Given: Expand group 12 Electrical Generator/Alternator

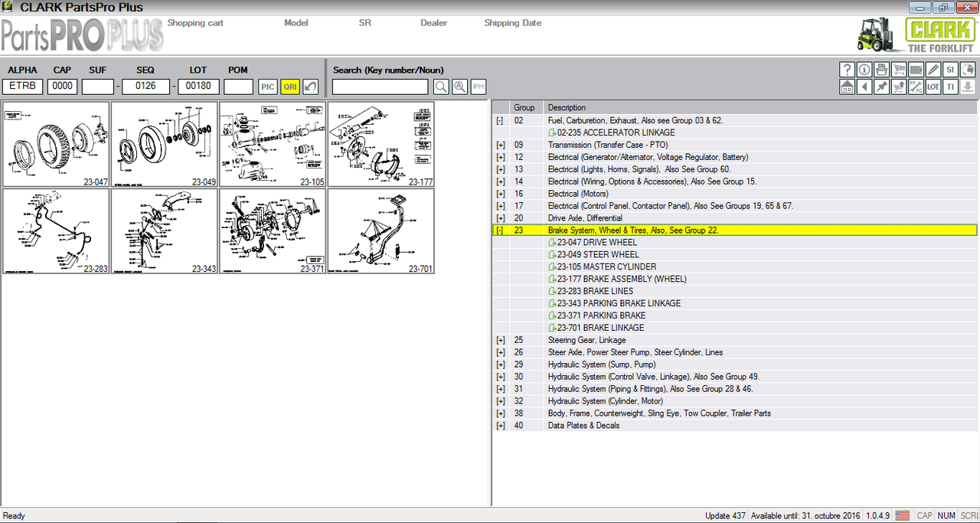Looking at the screenshot, I should pyautogui.click(x=500, y=157).
